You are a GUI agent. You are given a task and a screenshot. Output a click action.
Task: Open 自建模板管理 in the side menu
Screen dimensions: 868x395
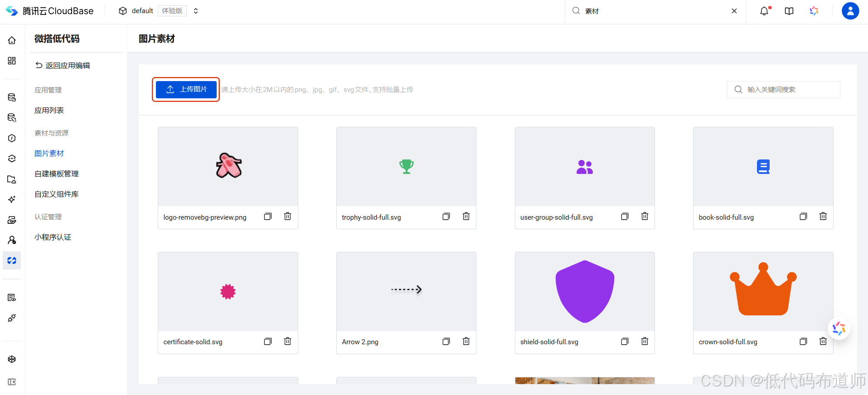click(57, 173)
